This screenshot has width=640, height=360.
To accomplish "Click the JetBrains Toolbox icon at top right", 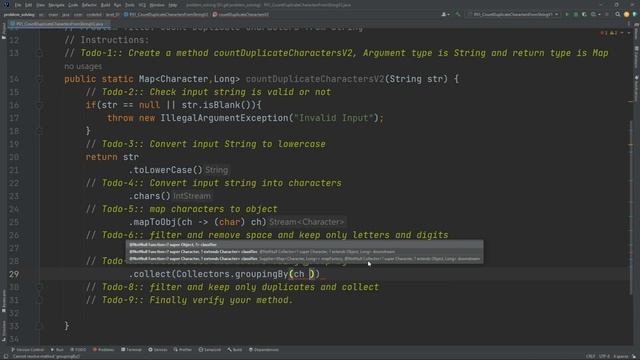I will tap(635, 14).
